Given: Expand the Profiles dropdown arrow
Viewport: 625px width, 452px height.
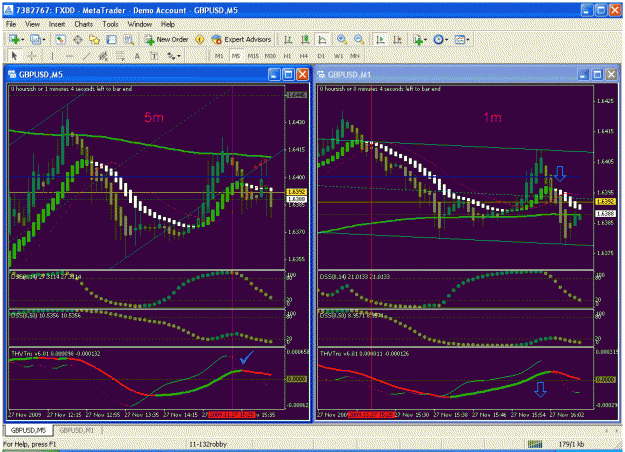Looking at the screenshot, I should 44,39.
